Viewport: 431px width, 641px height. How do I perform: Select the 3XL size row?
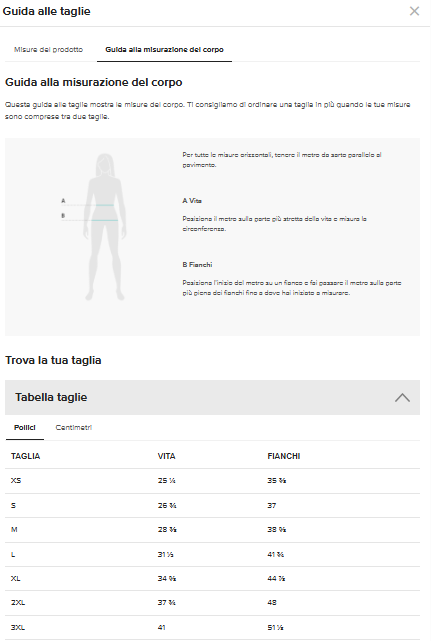click(x=212, y=628)
